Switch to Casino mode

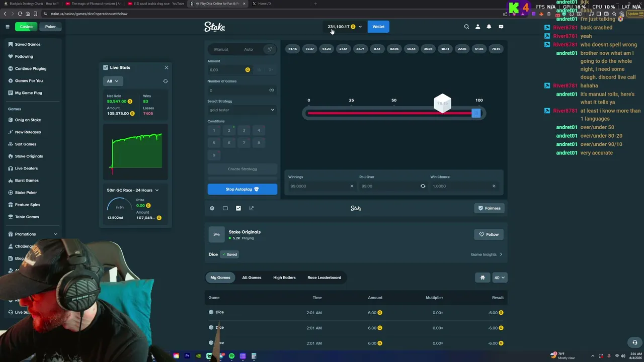[26, 27]
